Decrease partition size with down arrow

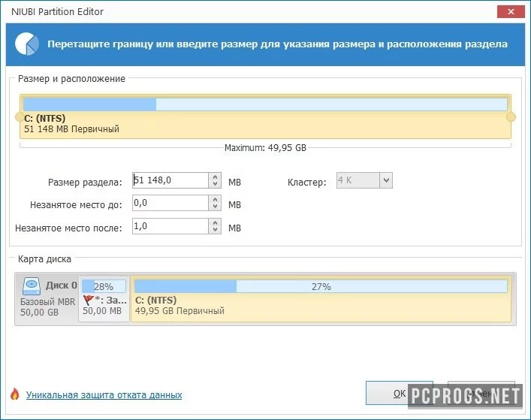(215, 184)
